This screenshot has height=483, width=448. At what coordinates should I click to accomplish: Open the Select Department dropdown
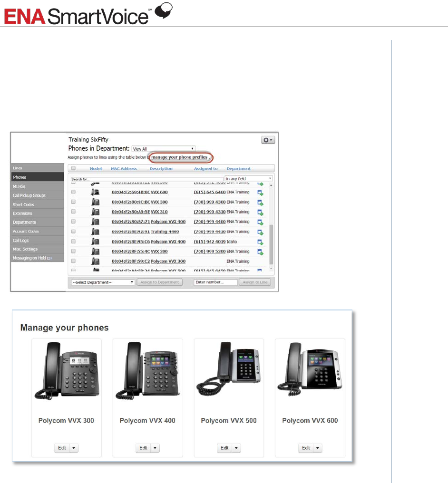point(103,282)
